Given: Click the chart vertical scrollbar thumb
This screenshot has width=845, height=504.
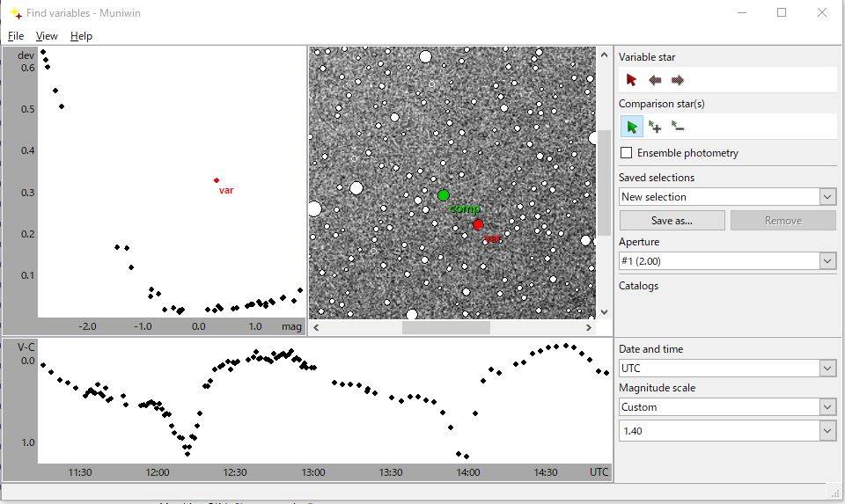Looking at the screenshot, I should pos(604,183).
